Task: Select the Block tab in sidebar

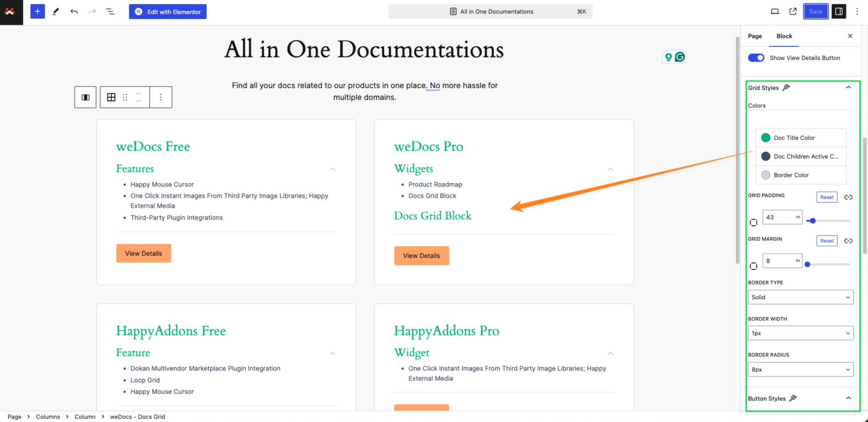Action: (x=784, y=36)
